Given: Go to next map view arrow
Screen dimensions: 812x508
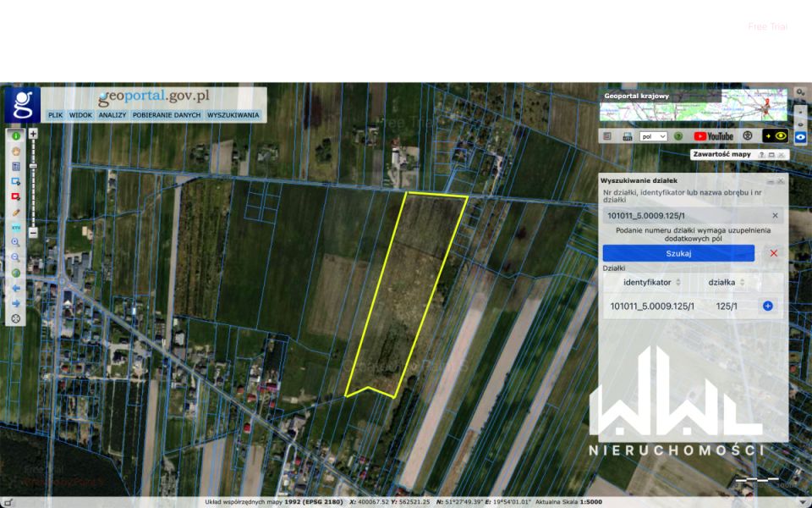Looking at the screenshot, I should point(15,303).
